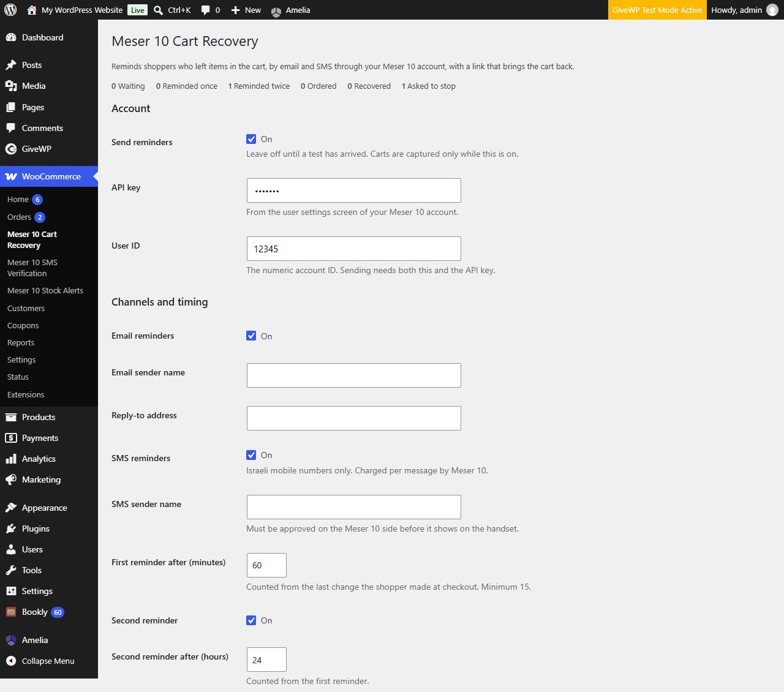784x692 pixels.
Task: Click the plus New content icon
Action: point(235,10)
